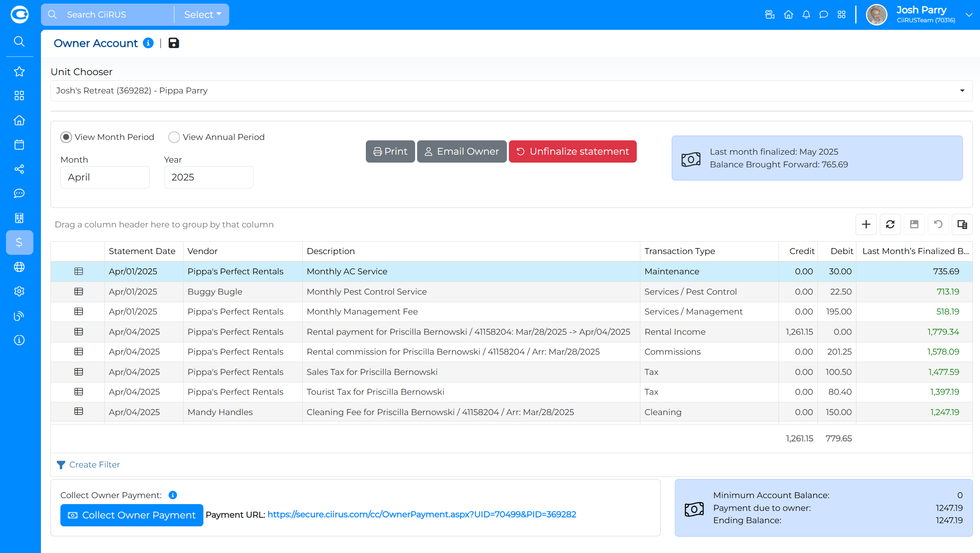Open the dollar sign finance icon in the sidebar

[x=19, y=243]
